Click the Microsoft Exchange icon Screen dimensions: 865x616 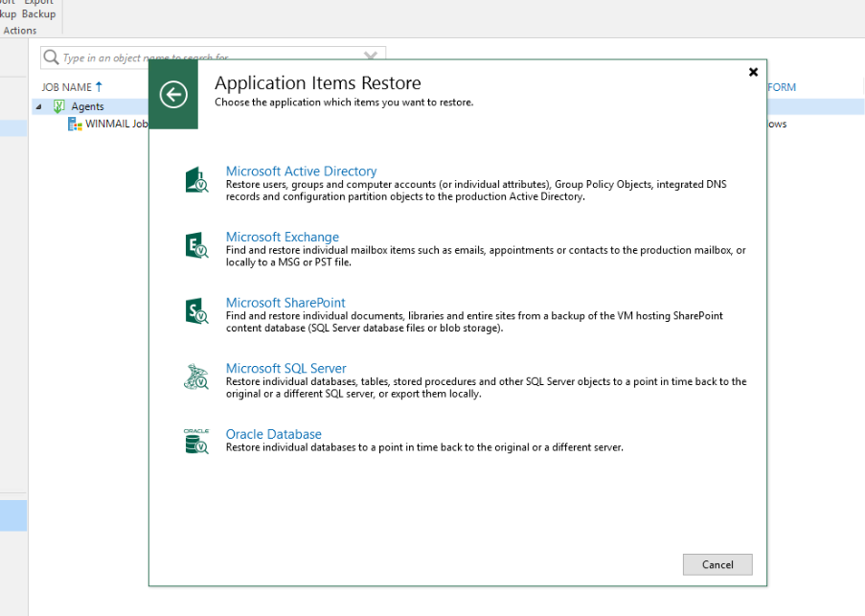pos(196,245)
